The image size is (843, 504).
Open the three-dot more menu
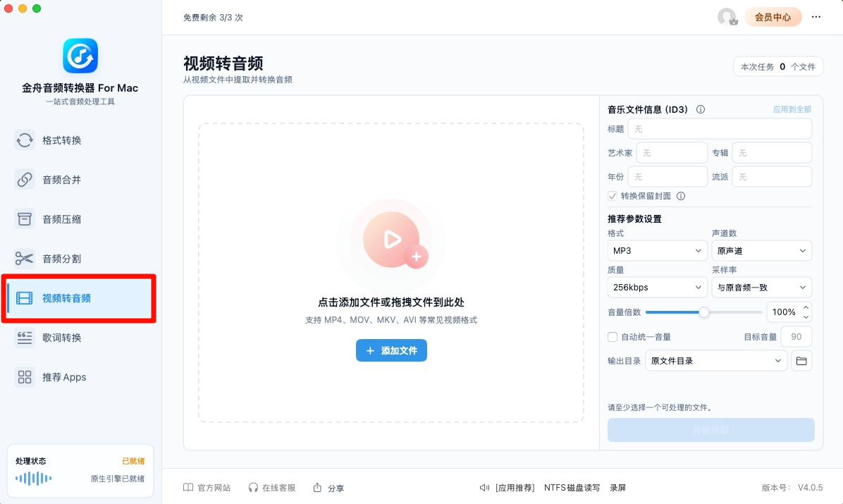click(x=816, y=17)
